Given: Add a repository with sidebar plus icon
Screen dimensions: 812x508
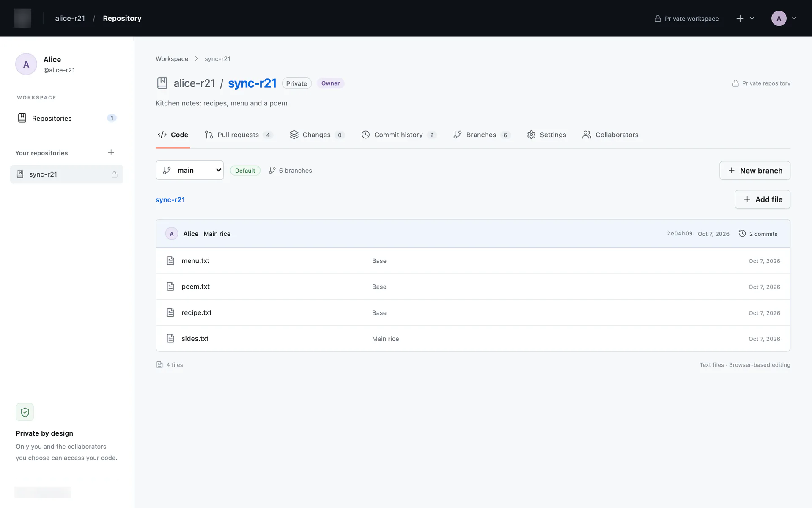Looking at the screenshot, I should [111, 152].
